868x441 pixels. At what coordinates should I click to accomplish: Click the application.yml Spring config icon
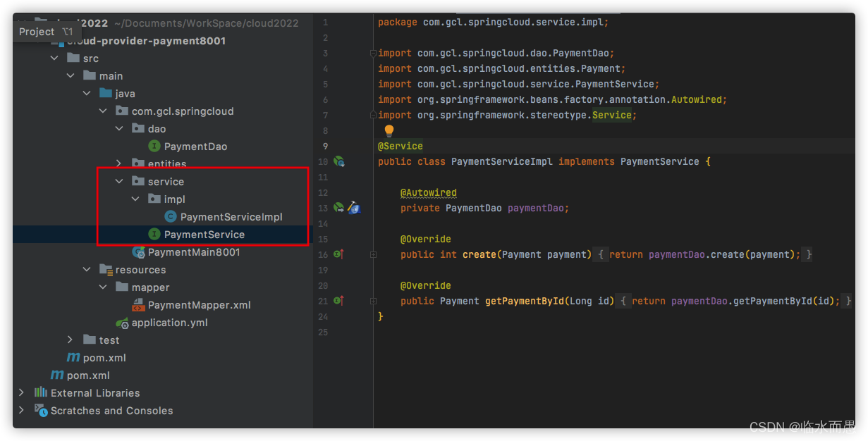tap(122, 323)
